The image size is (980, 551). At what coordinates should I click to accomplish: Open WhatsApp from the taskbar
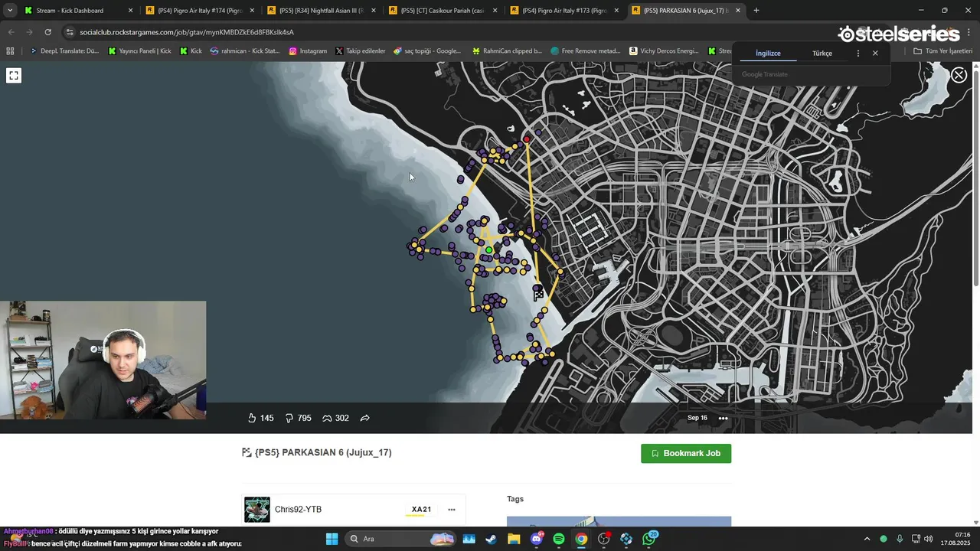(649, 539)
